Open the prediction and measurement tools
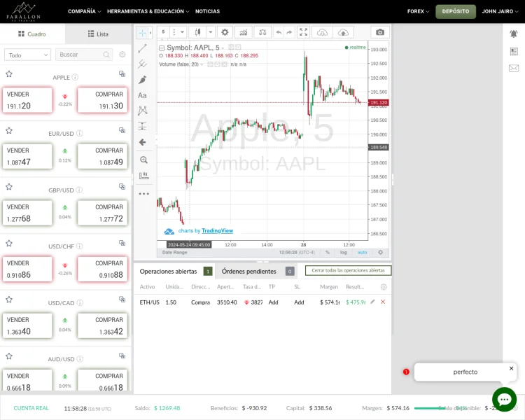Screen dimensions: 525x420 142,126
